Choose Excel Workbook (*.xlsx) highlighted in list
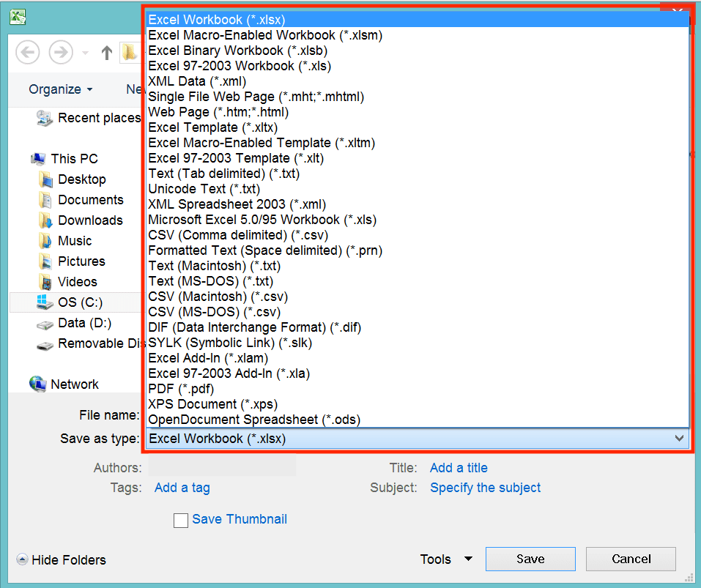Screen dimensions: 701x588 (x=418, y=20)
